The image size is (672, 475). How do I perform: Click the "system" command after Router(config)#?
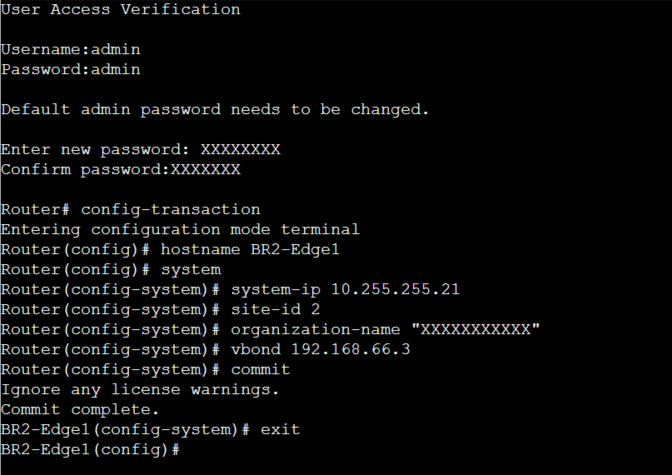190,269
